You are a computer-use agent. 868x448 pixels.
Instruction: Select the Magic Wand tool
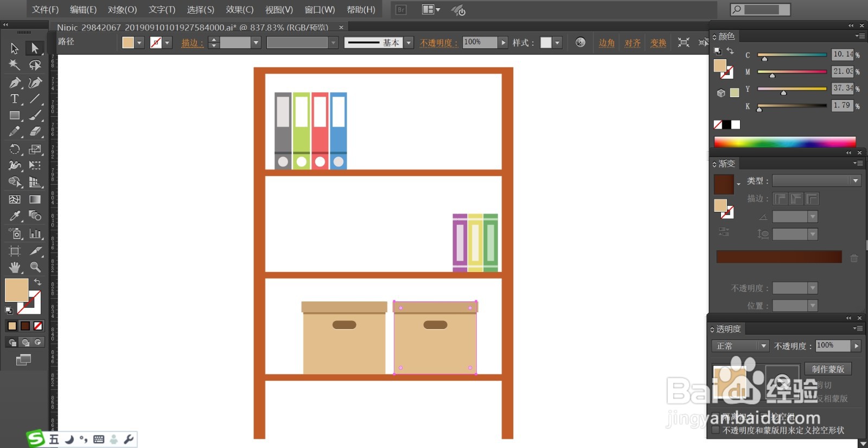[x=15, y=65]
